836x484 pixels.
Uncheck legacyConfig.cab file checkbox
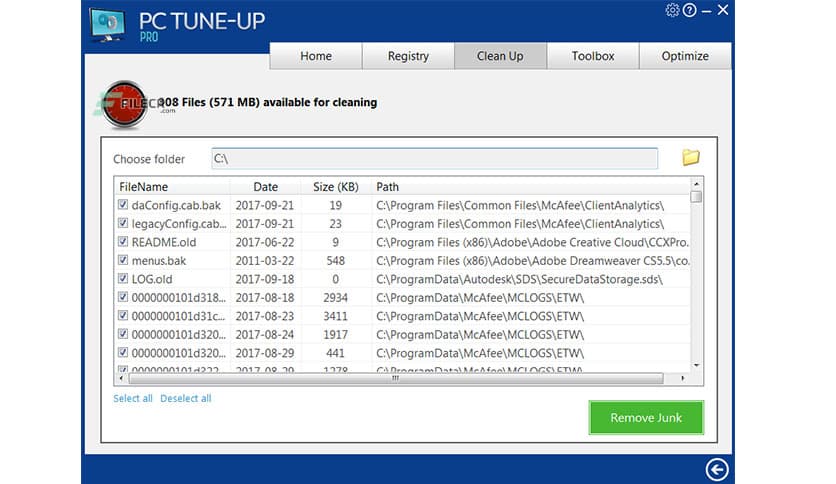(123, 223)
